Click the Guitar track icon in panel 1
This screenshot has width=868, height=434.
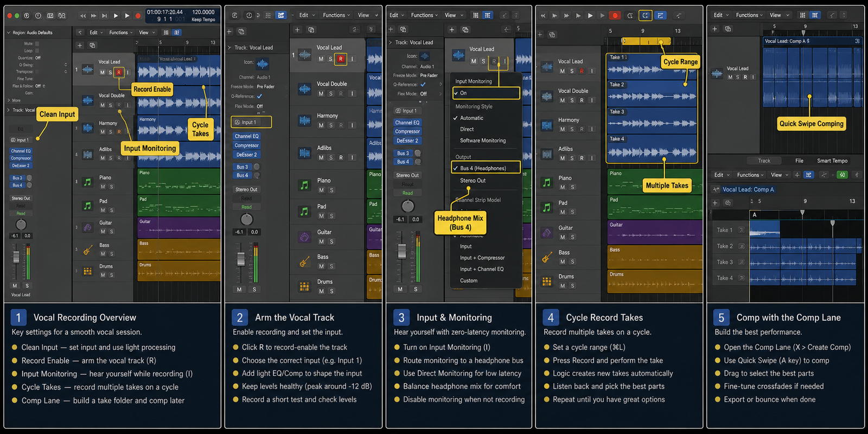coord(87,228)
